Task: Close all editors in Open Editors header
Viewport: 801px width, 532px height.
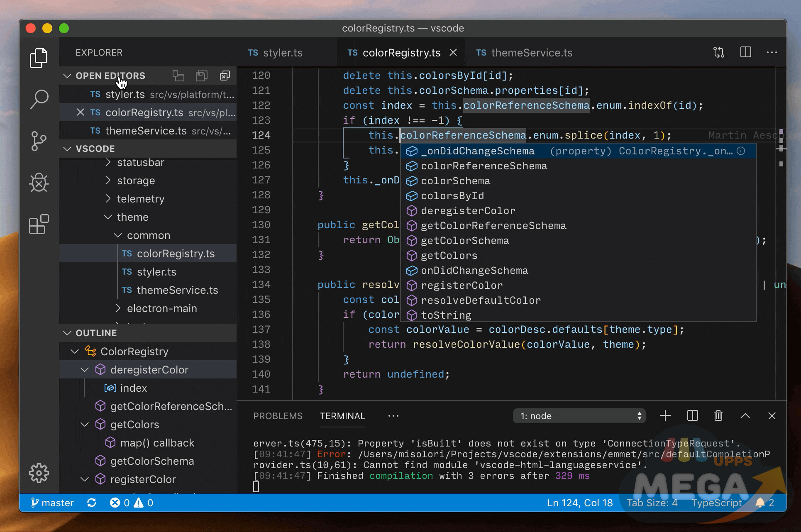Action: [225, 76]
